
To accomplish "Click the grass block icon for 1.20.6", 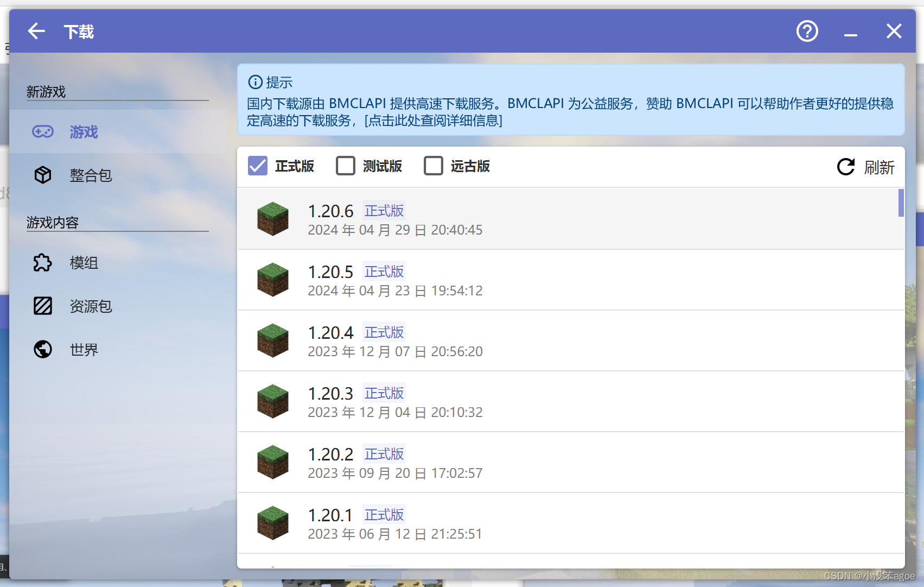I will [x=272, y=219].
